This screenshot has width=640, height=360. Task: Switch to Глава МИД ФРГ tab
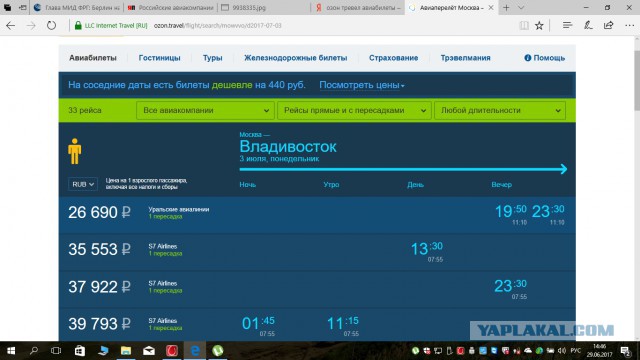[x=76, y=7]
